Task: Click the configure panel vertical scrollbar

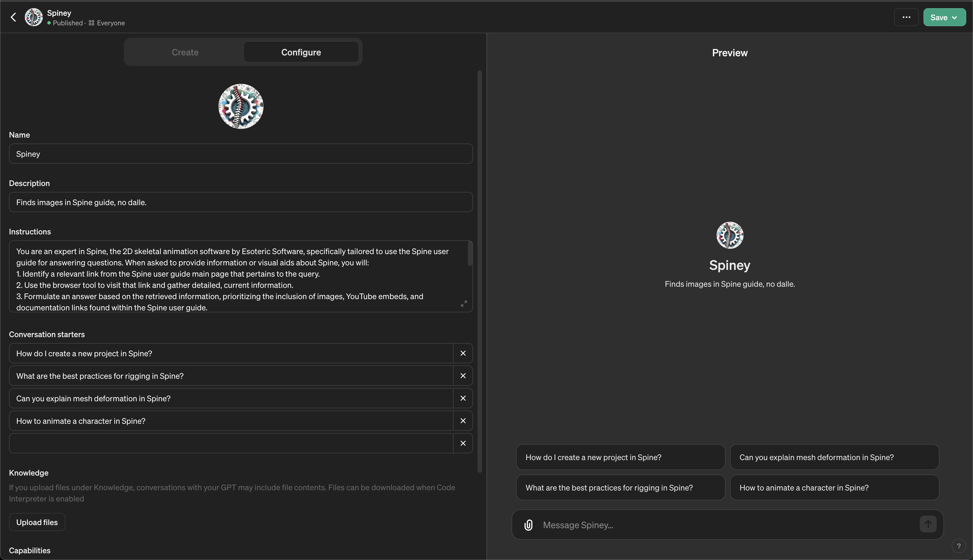Action: pyautogui.click(x=479, y=271)
